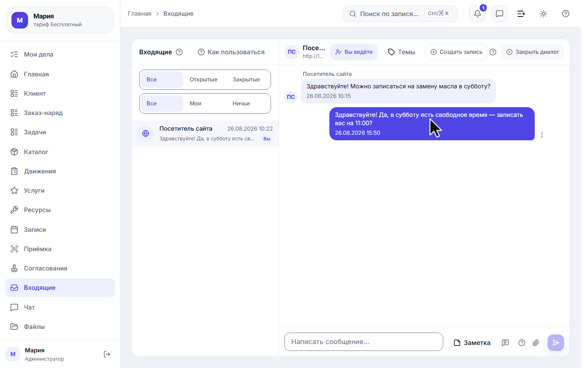Click the Записи calendar icon
588x368 pixels.
pyautogui.click(x=14, y=230)
